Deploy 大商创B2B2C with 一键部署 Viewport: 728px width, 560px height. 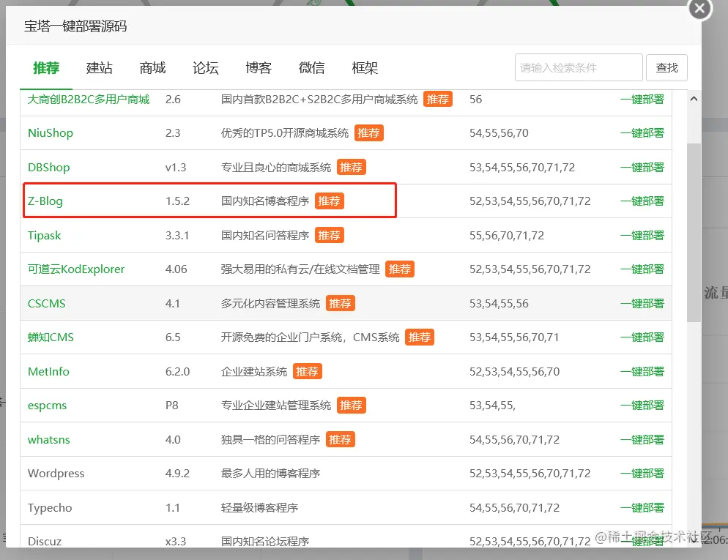pos(642,100)
